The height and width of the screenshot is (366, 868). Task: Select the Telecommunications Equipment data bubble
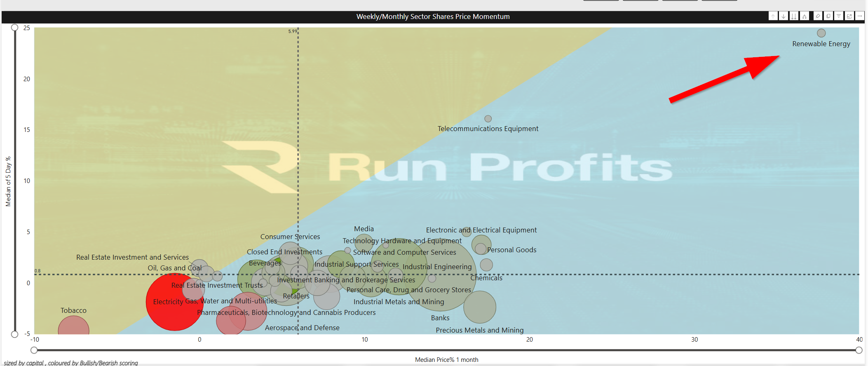[488, 119]
